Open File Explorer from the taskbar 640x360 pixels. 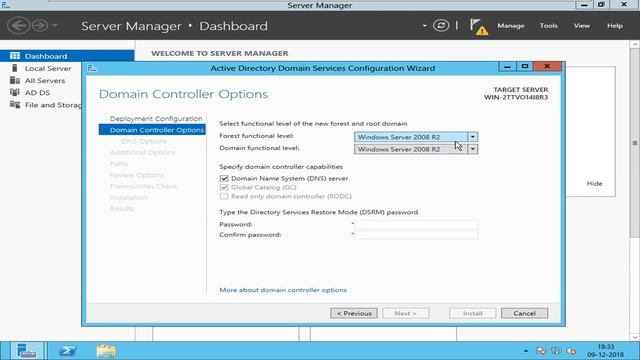[x=106, y=351]
